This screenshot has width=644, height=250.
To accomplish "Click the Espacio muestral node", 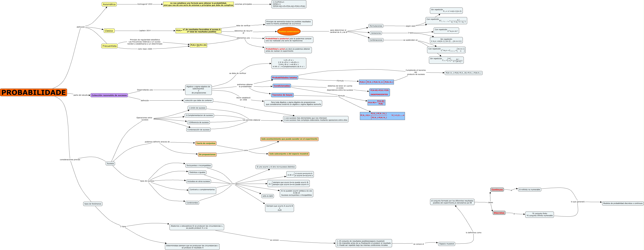I will [x=446, y=244].
